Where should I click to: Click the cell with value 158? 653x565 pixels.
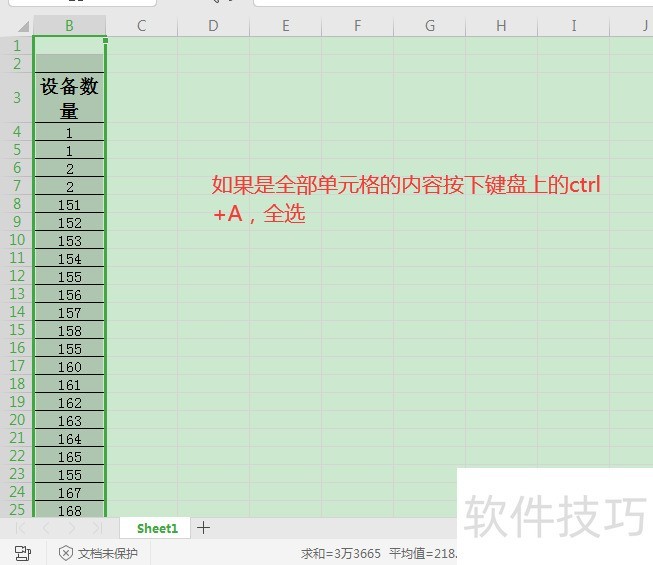(70, 330)
